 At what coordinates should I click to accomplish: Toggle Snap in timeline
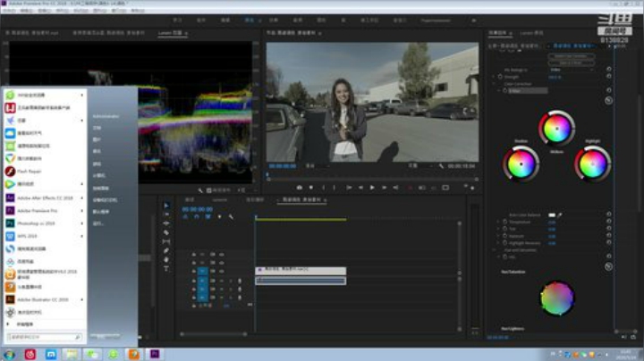pos(197,216)
